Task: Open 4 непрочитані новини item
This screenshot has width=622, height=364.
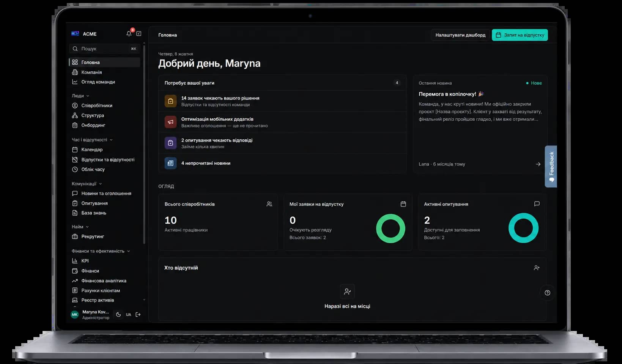Action: 282,163
